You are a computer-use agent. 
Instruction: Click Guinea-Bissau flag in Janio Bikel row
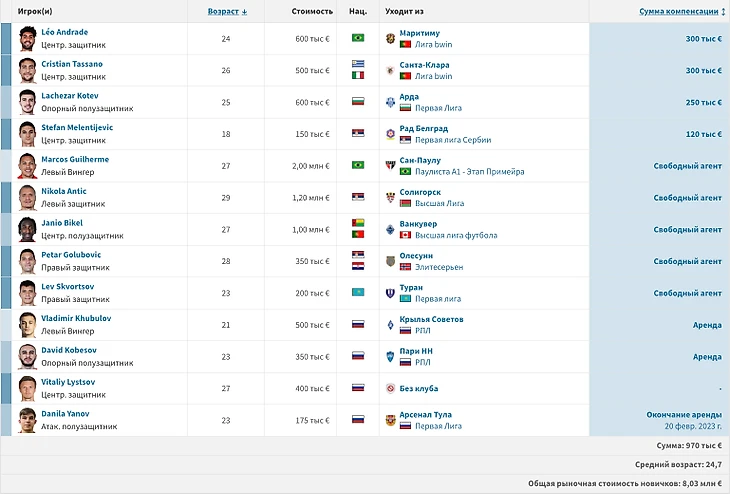coord(358,223)
